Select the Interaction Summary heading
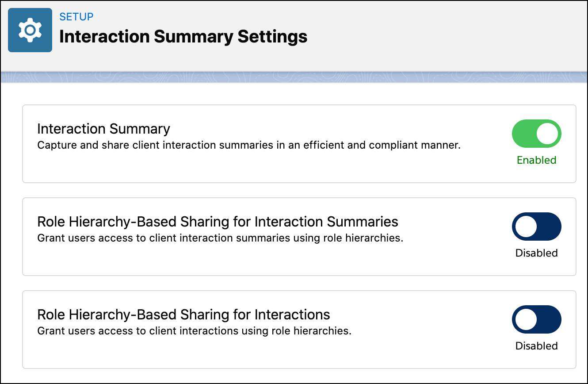 tap(103, 129)
